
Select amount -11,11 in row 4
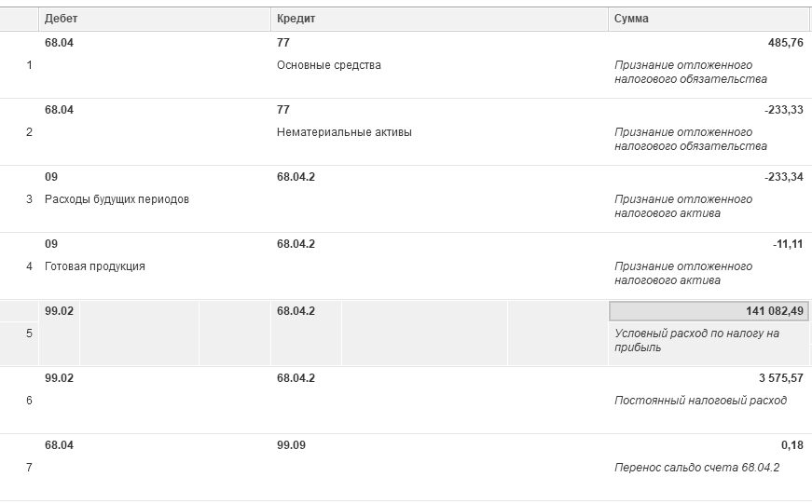tap(788, 244)
